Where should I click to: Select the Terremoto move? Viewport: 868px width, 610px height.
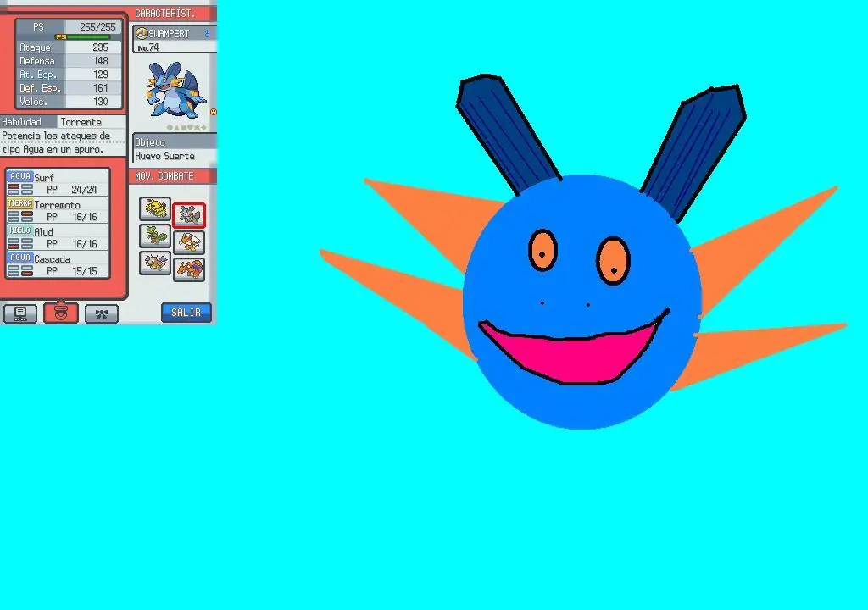[58, 210]
